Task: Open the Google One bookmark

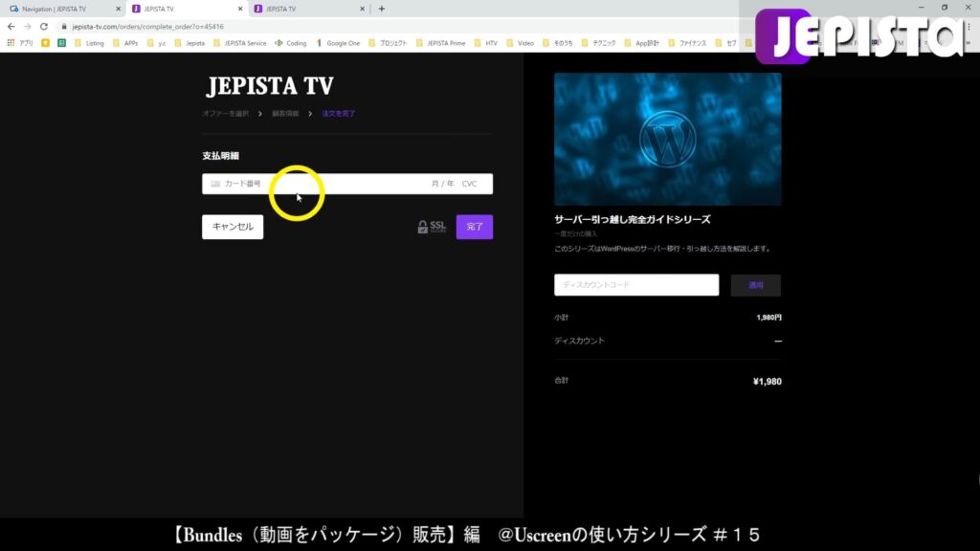Action: pyautogui.click(x=338, y=43)
